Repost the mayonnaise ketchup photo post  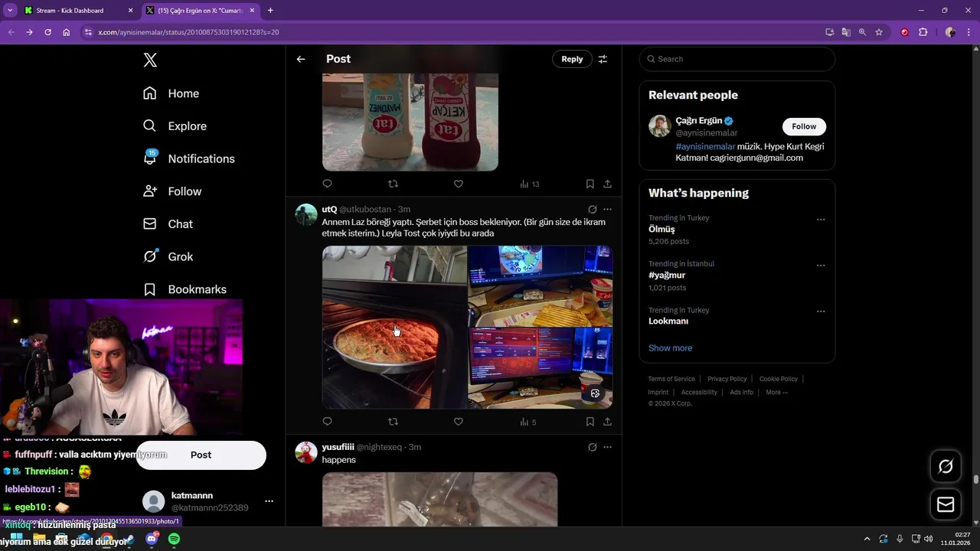click(x=393, y=184)
